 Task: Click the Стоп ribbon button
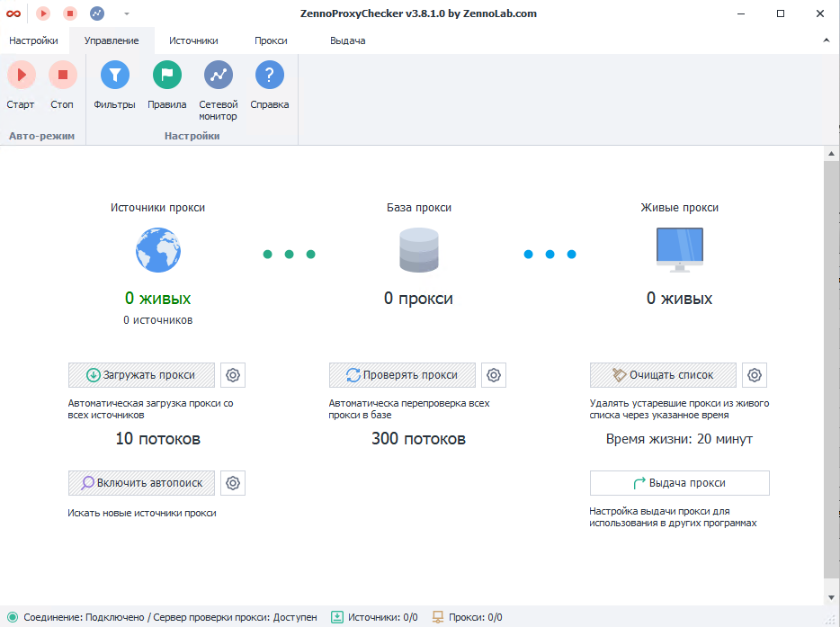pyautogui.click(x=63, y=85)
